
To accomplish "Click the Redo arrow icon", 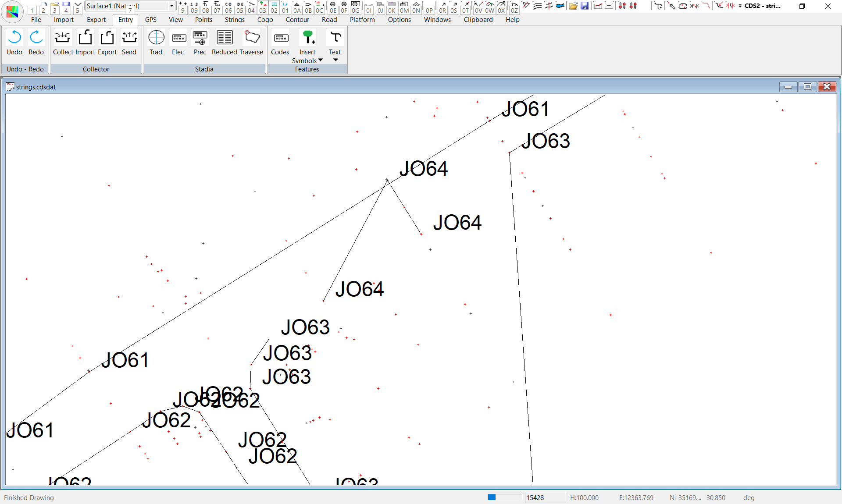I will click(36, 42).
